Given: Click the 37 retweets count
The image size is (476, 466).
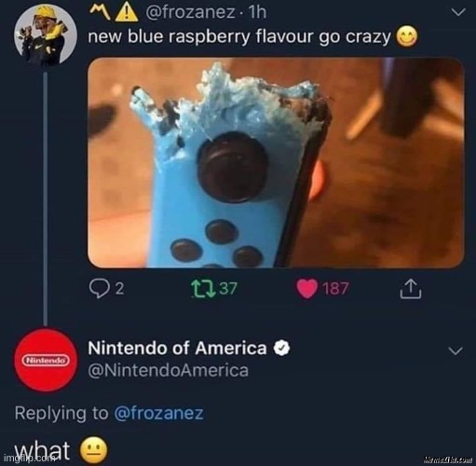Looking at the screenshot, I should pyautogui.click(x=228, y=289).
